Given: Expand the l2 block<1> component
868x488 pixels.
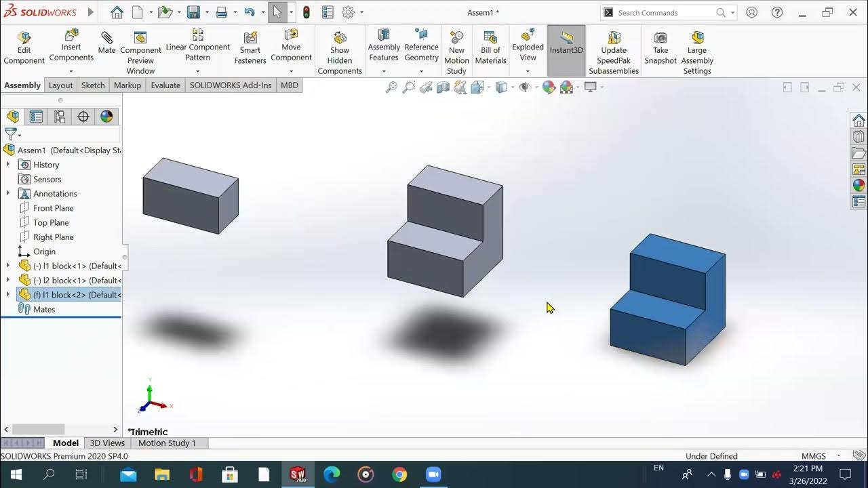Looking at the screenshot, I should 7,280.
